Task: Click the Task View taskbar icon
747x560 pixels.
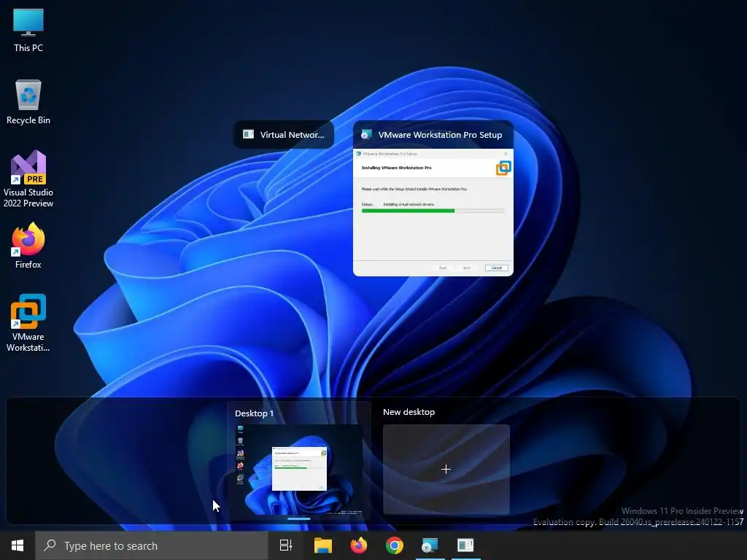Action: pos(285,545)
